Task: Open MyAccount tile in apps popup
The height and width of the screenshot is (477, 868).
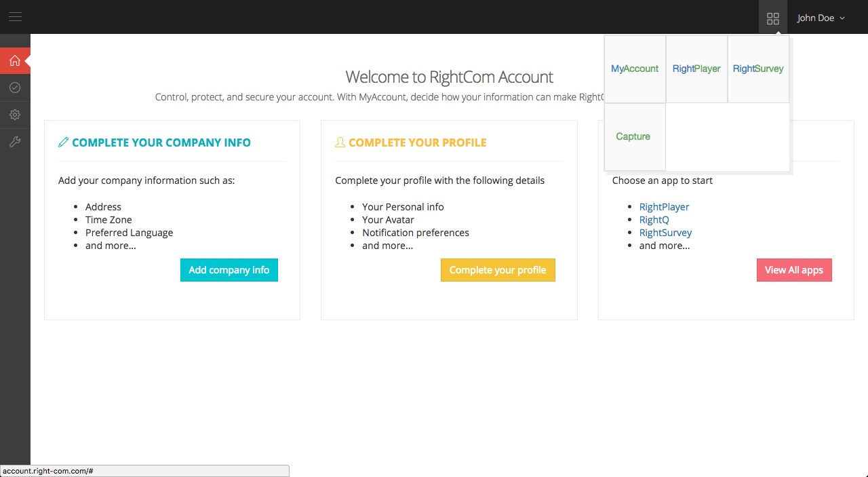Action: pyautogui.click(x=635, y=69)
